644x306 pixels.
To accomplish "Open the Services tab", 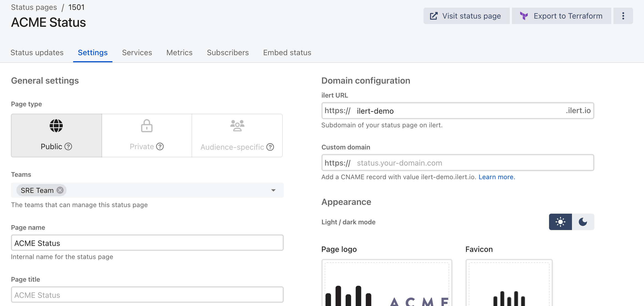I will 137,52.
